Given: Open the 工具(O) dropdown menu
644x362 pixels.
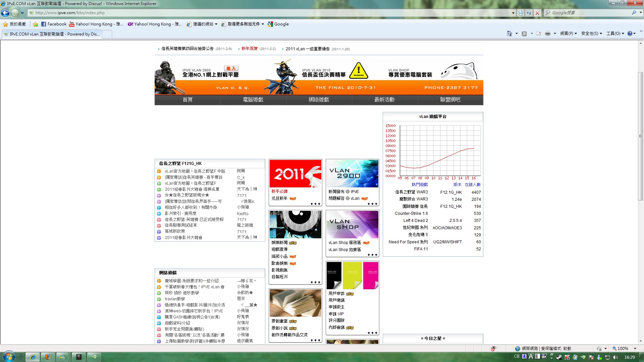Looking at the screenshot, I should coord(615,34).
